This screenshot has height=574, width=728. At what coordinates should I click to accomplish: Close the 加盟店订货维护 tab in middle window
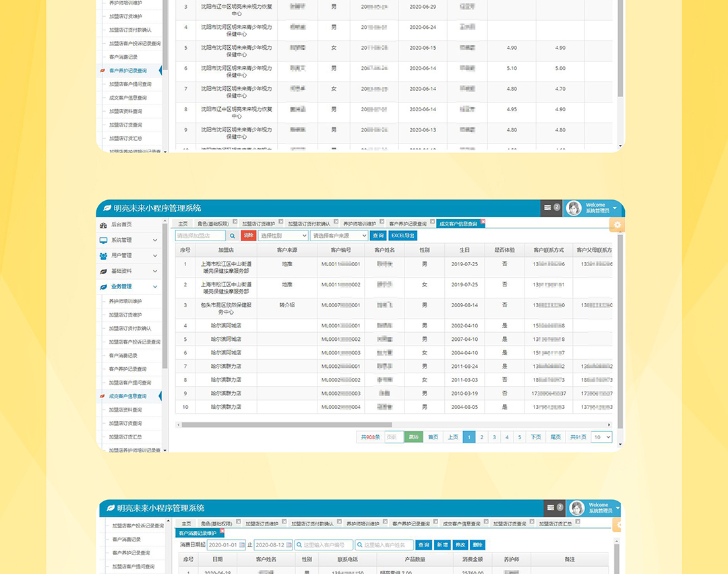(281, 222)
